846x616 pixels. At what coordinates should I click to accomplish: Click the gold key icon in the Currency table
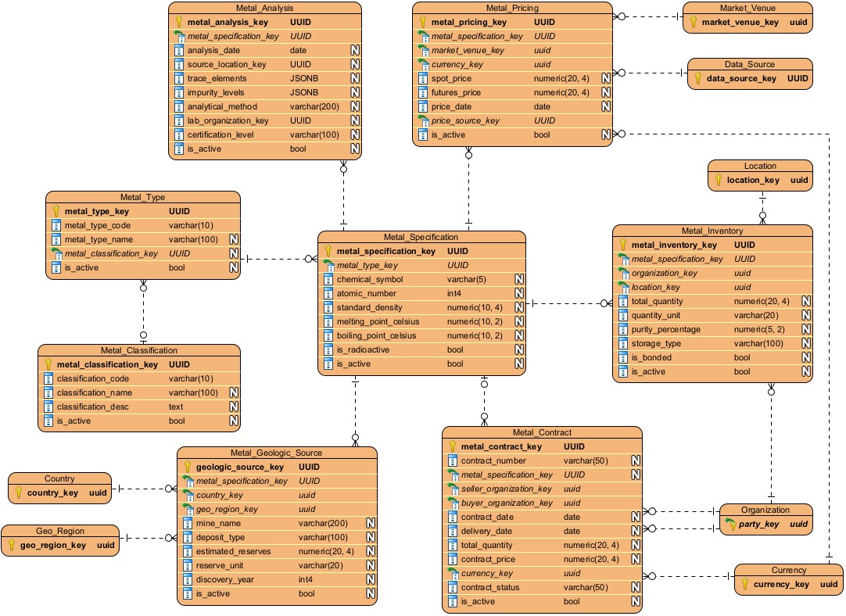pos(744,584)
